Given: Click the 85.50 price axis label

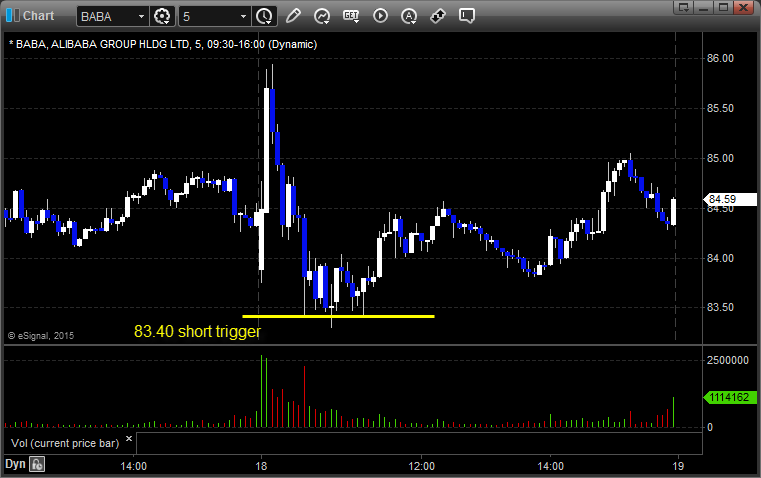Looking at the screenshot, I should (x=720, y=108).
